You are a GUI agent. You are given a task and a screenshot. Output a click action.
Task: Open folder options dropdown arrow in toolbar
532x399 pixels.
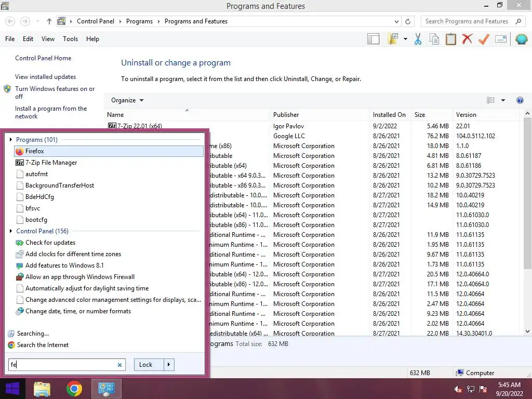click(x=405, y=39)
